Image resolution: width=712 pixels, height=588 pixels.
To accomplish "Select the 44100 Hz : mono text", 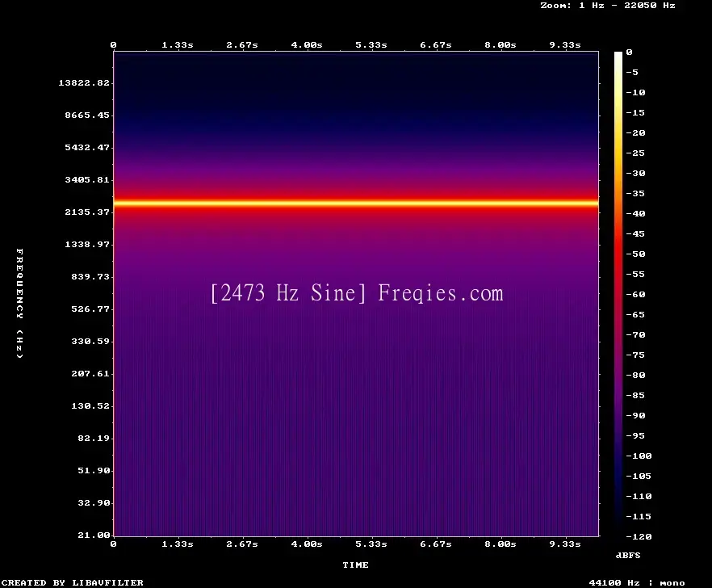I will coord(637,582).
